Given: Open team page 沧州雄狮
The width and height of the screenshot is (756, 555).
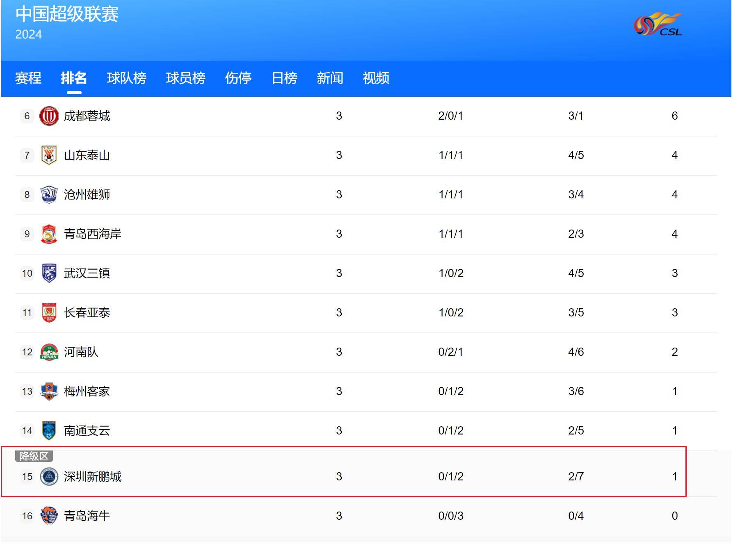Looking at the screenshot, I should (x=87, y=195).
